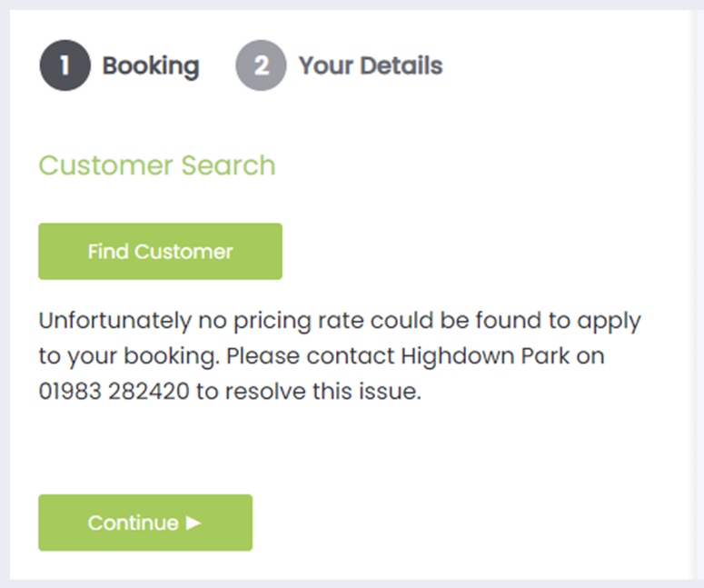Switch to the Your Details step

point(370,66)
